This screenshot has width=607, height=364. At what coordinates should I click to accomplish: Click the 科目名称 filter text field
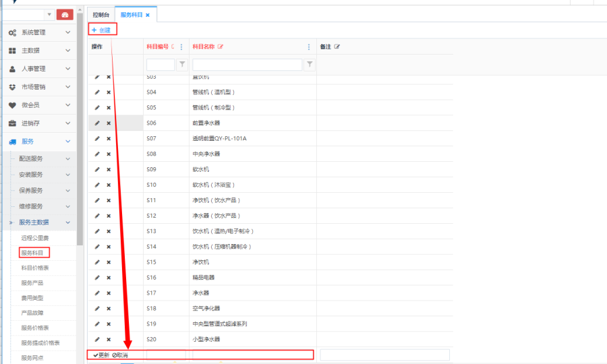click(247, 65)
